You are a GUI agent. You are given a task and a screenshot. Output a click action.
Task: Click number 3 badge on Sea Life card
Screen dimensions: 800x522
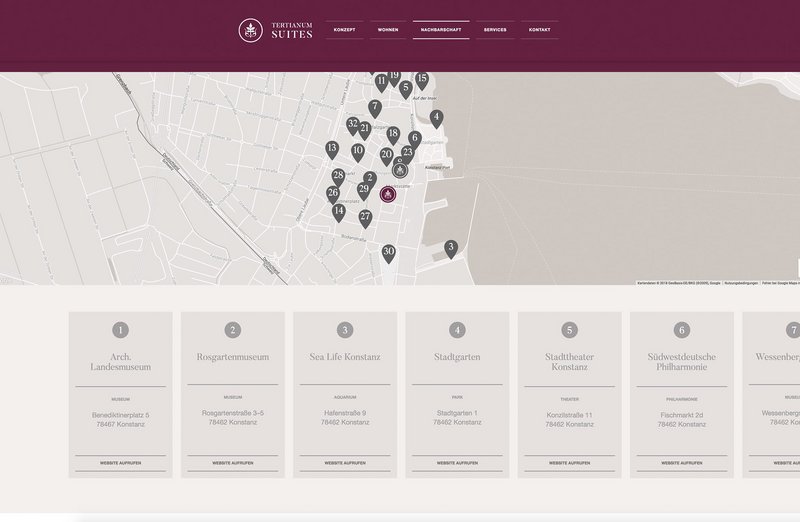345,330
